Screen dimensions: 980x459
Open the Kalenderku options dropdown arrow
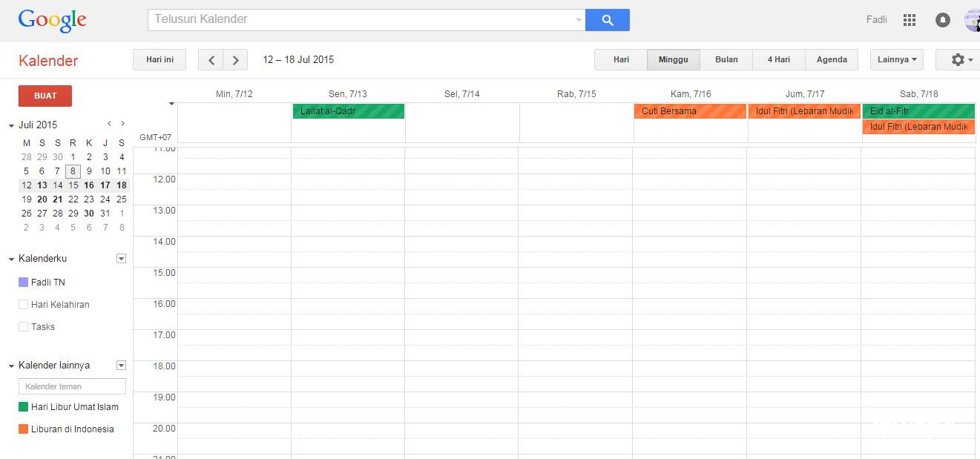click(x=121, y=259)
